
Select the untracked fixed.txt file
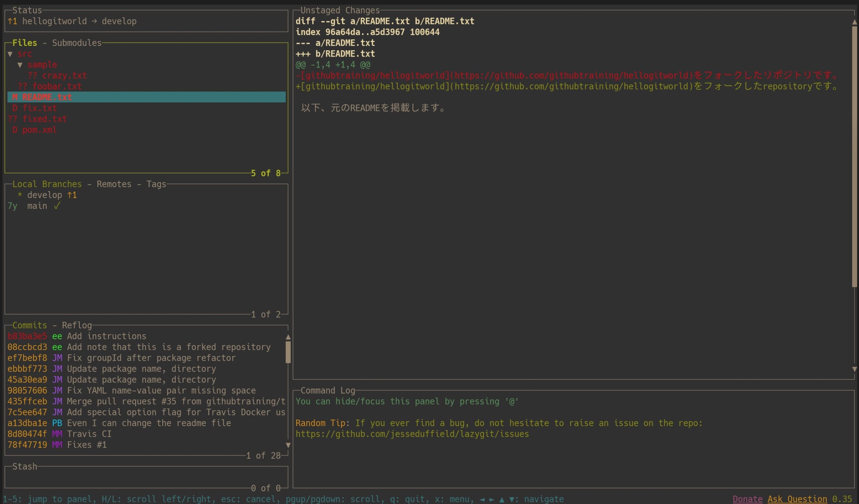(45, 119)
